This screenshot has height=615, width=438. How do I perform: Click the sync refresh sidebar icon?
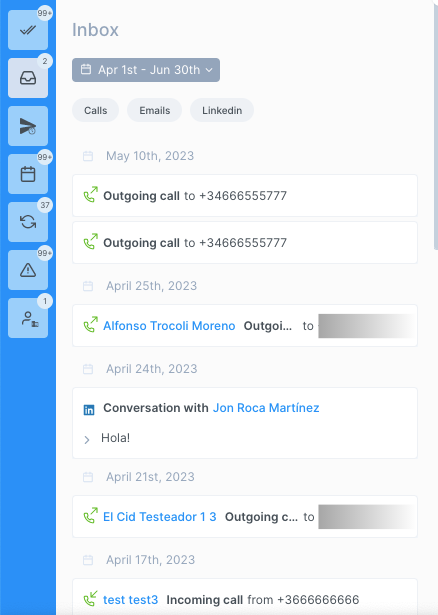tap(28, 222)
